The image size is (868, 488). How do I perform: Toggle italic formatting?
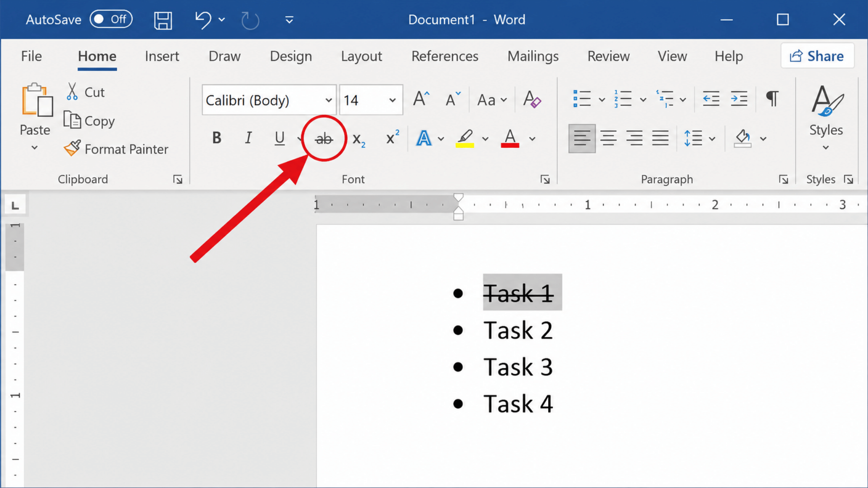click(248, 138)
